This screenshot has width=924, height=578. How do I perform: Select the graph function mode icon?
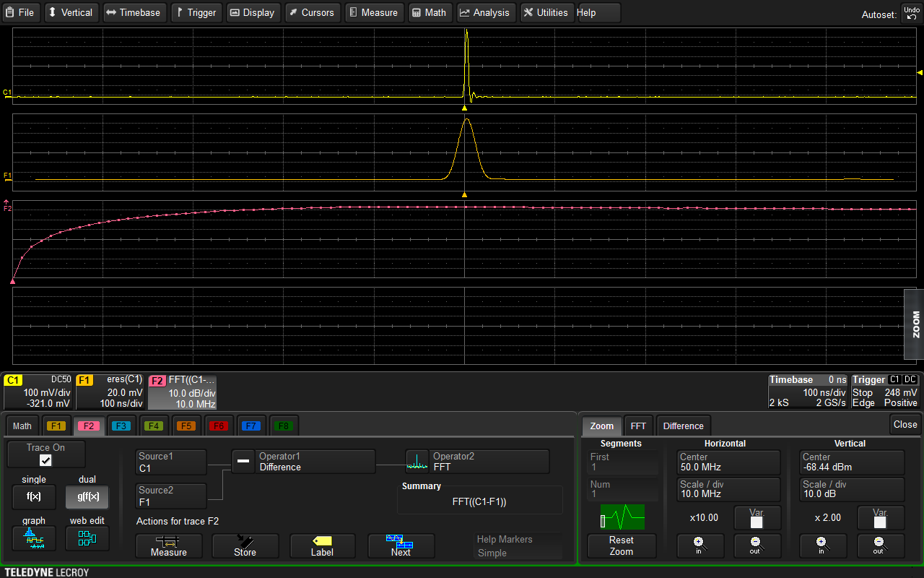click(34, 538)
